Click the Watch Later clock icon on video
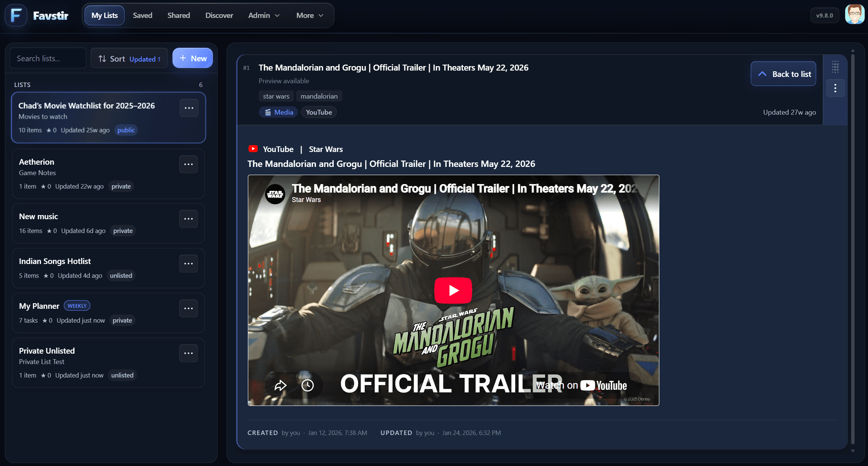 click(x=308, y=385)
